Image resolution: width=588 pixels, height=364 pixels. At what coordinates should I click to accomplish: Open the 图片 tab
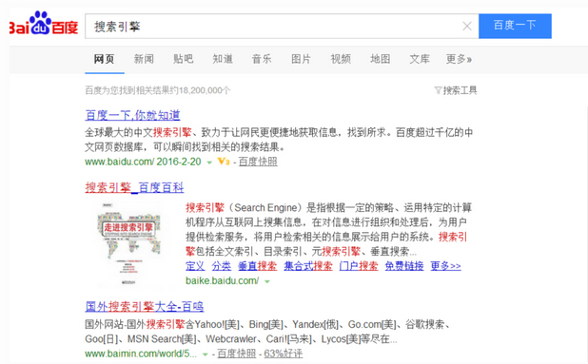301,59
